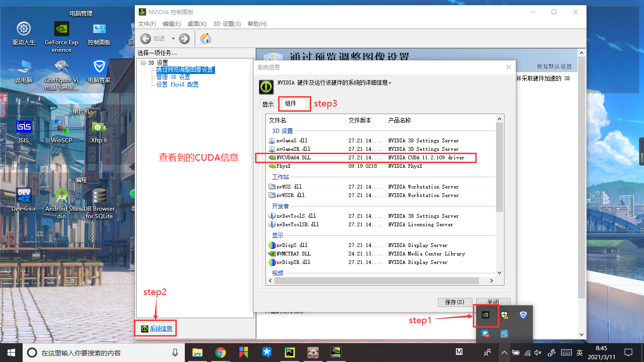Select the nvWSS.dll row icon
Viewport: 644px width, 362px height.
272,187
